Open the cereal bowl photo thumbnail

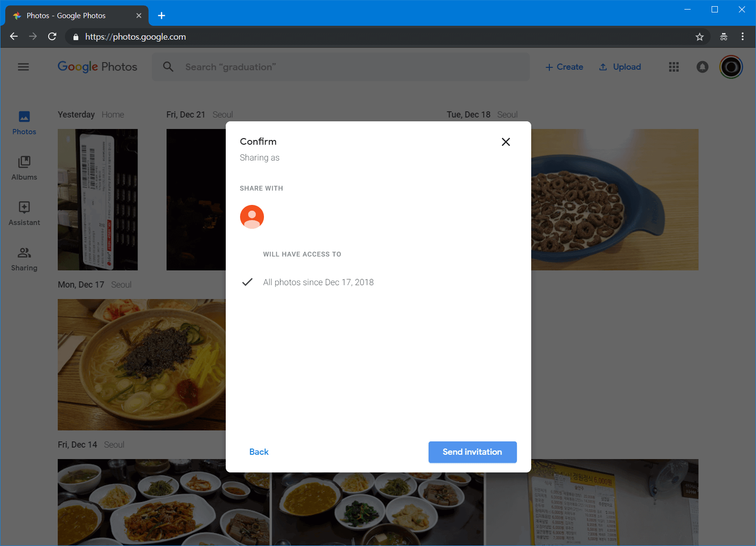pyautogui.click(x=615, y=199)
